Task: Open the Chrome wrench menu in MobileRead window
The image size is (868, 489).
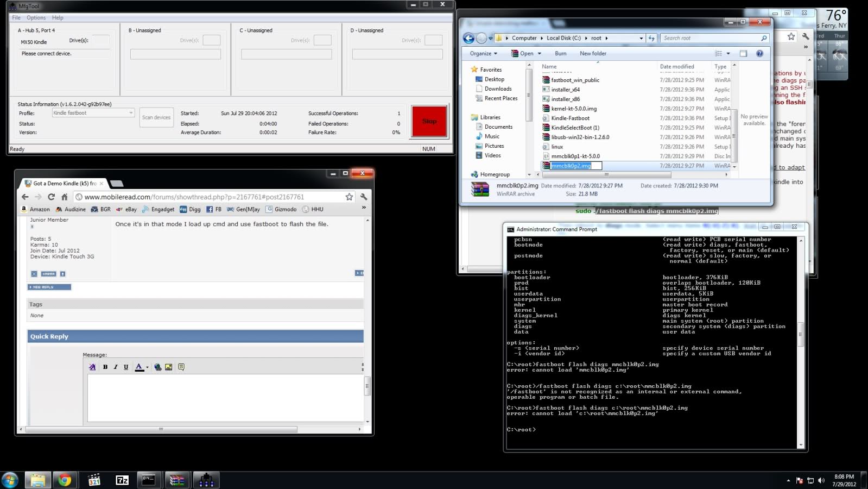Action: [x=364, y=197]
